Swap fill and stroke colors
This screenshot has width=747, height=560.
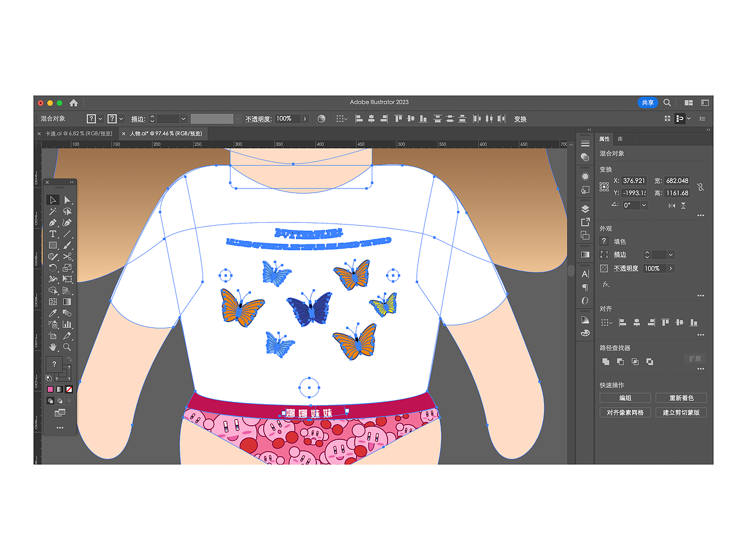(x=69, y=359)
